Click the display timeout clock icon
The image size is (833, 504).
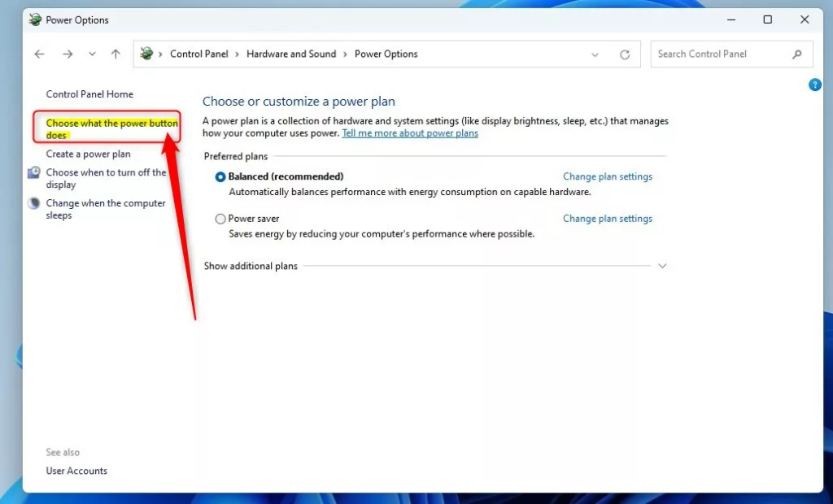coord(34,172)
